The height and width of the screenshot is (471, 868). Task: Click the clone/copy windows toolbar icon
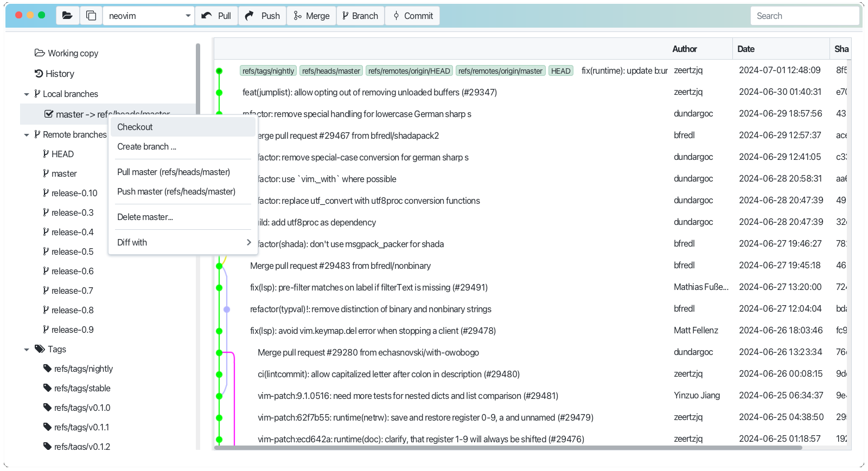click(91, 16)
